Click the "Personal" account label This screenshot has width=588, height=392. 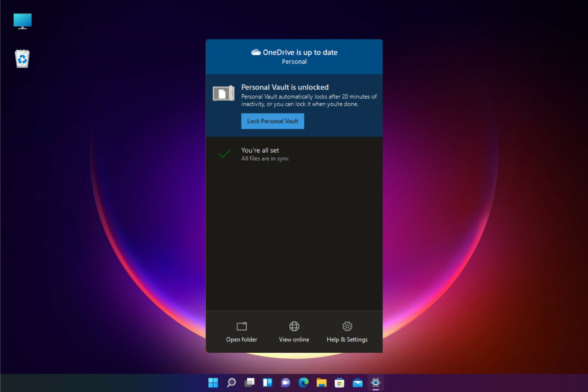[x=294, y=62]
